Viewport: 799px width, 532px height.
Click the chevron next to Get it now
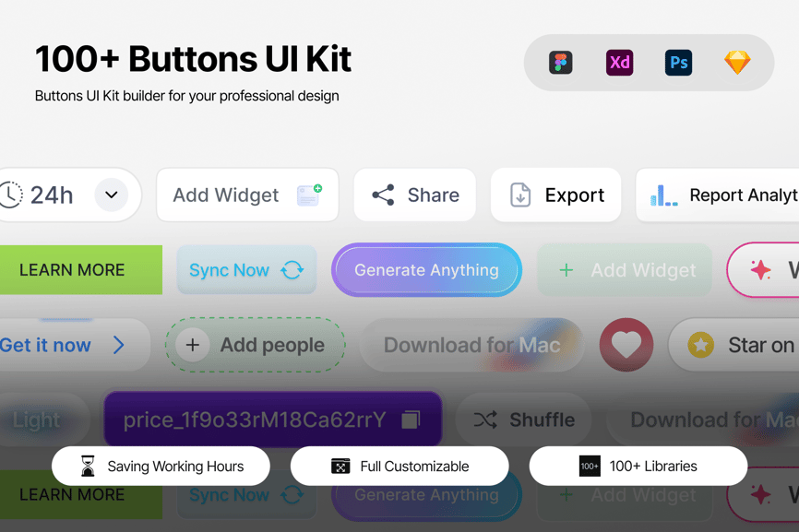point(118,346)
